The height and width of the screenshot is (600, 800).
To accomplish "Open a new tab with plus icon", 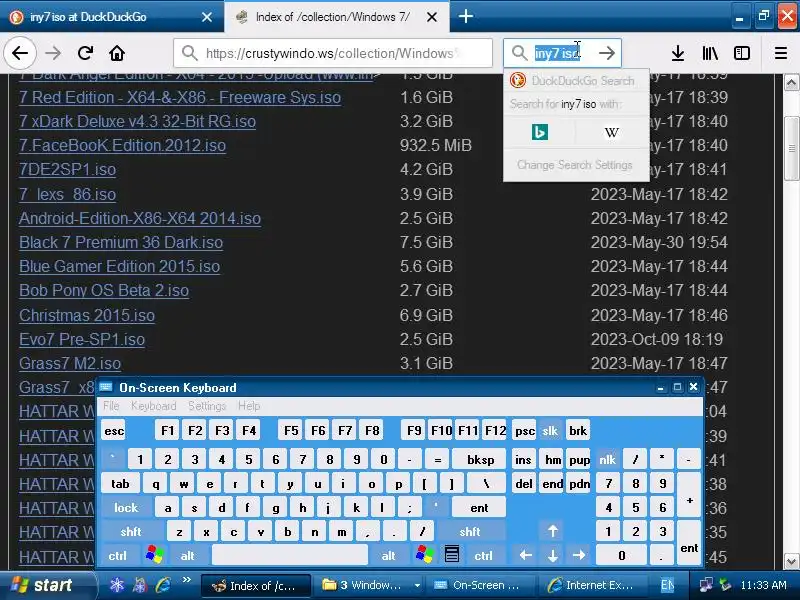I will pos(465,16).
